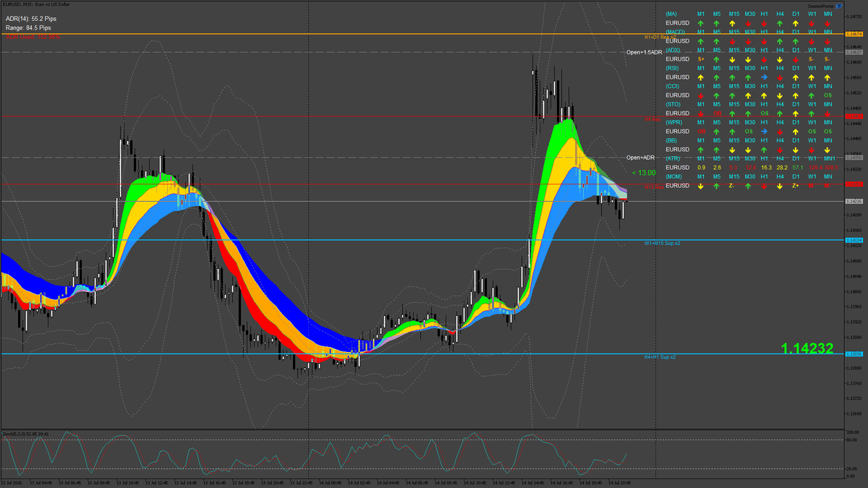868x488 pixels.
Task: Click the WPR row H4 red down arrow
Action: tap(780, 132)
